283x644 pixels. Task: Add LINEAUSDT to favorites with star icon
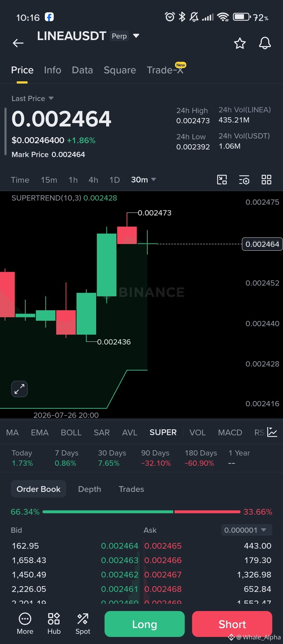240,43
